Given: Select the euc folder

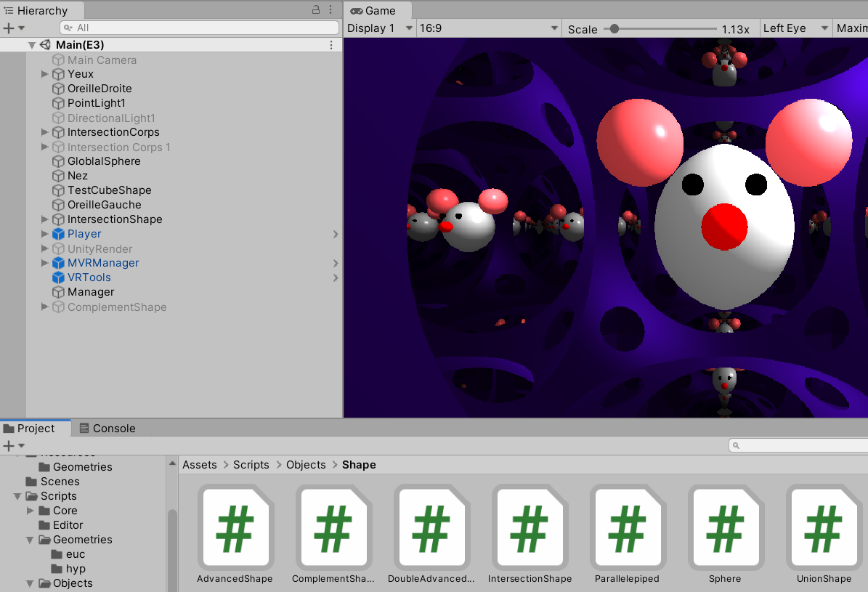Looking at the screenshot, I should 69,554.
